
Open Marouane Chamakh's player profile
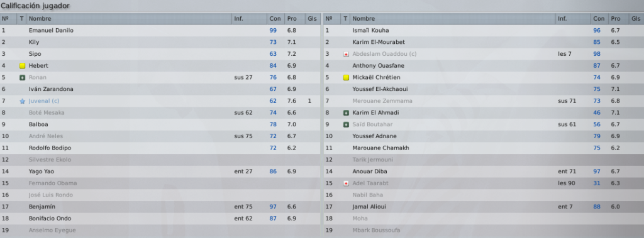(x=380, y=148)
